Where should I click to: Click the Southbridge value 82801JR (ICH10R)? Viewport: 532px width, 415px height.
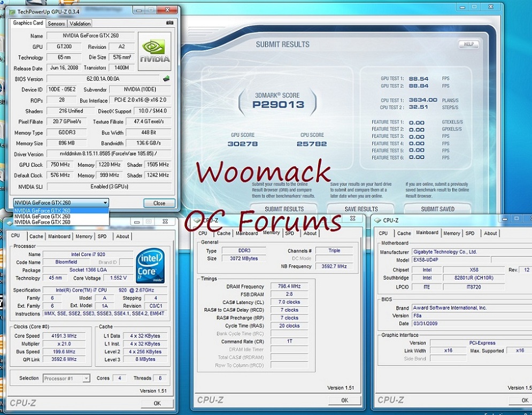click(474, 278)
